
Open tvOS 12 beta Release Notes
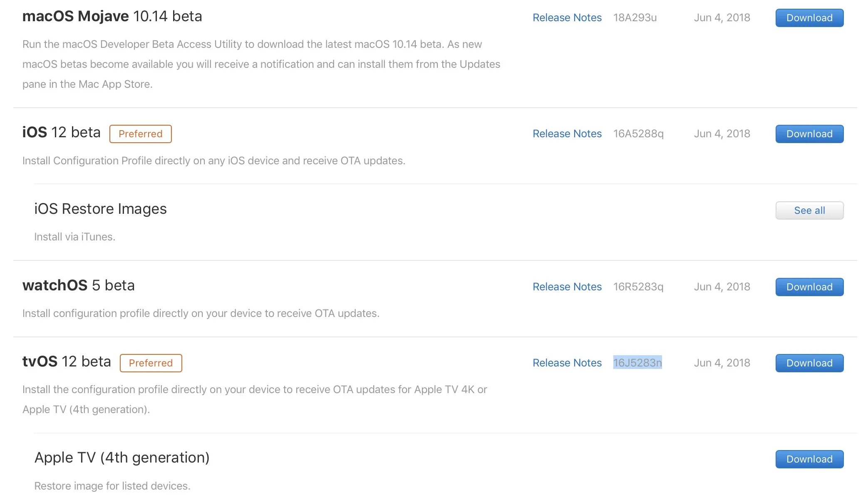pyautogui.click(x=567, y=363)
